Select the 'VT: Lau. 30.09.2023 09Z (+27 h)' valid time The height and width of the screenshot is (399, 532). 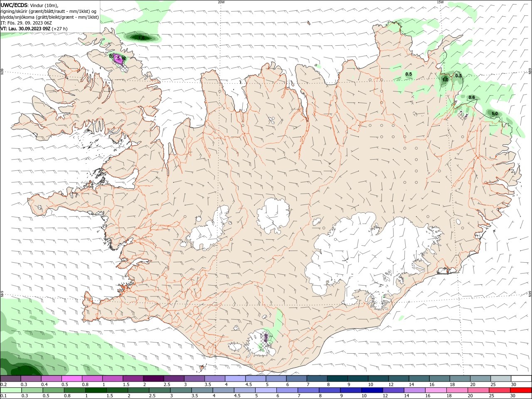coord(34,29)
